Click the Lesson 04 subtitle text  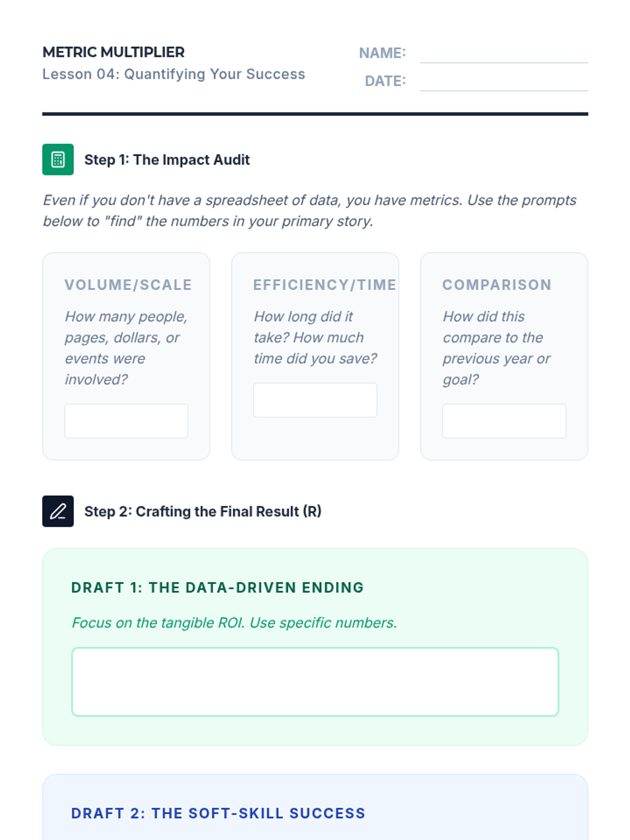coord(174,74)
